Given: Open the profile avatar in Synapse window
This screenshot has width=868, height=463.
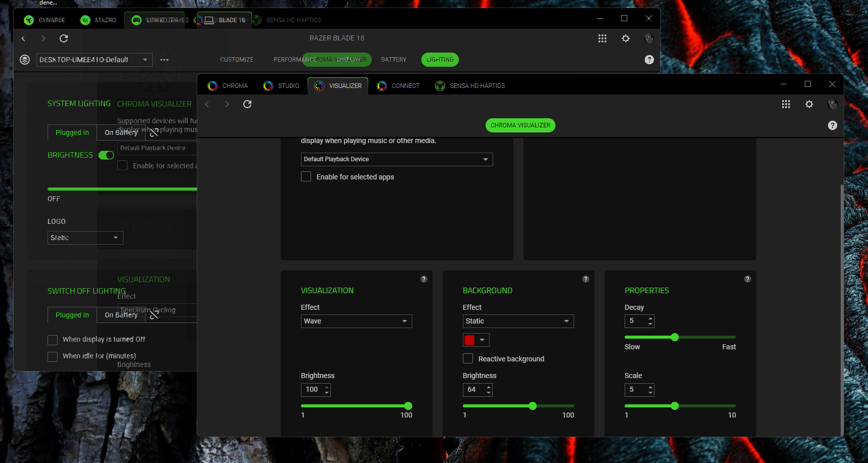Looking at the screenshot, I should tap(648, 38).
